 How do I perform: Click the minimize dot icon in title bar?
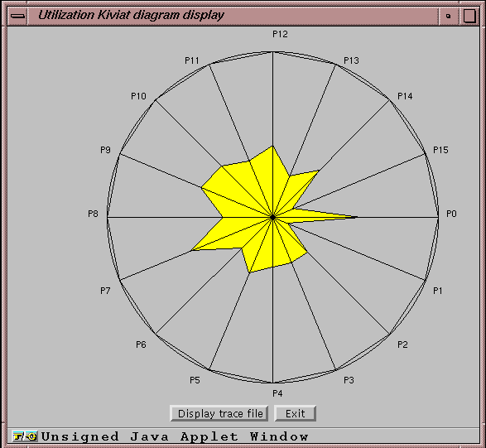448,16
